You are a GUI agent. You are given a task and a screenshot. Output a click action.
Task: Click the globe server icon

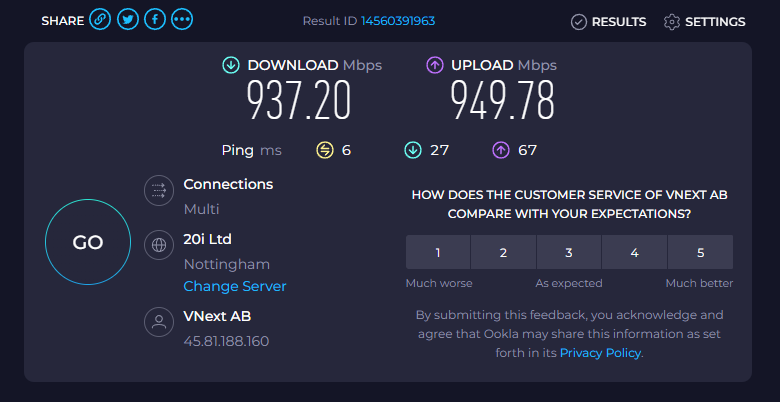(x=157, y=245)
